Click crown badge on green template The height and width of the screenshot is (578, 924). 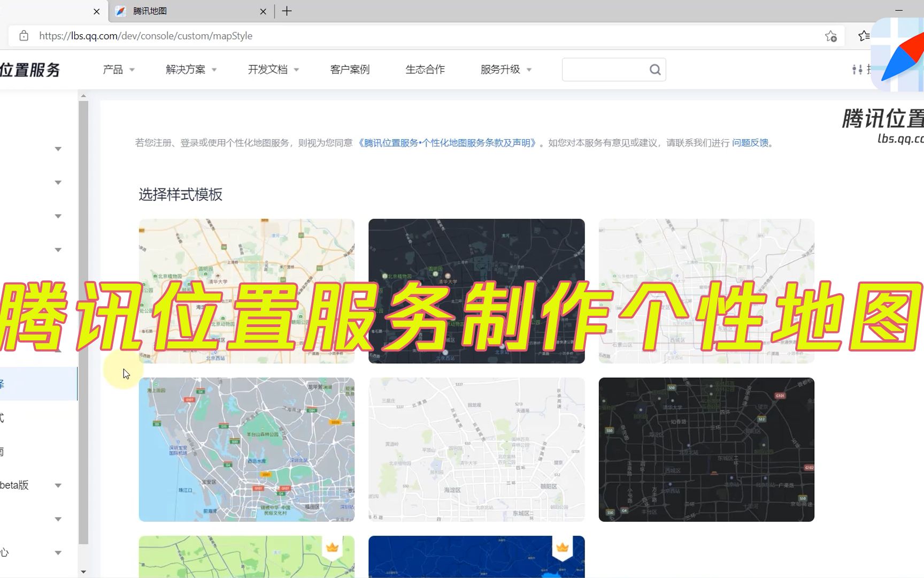click(333, 547)
